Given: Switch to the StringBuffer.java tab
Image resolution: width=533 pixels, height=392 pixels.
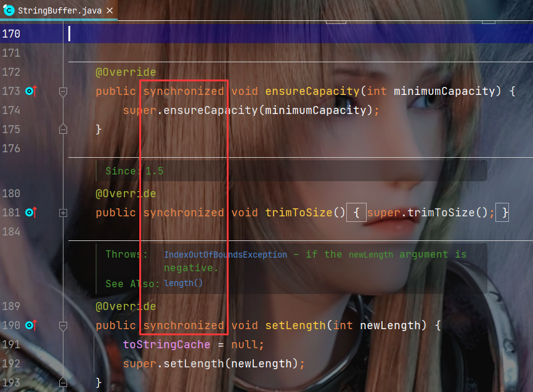Looking at the screenshot, I should [59, 10].
